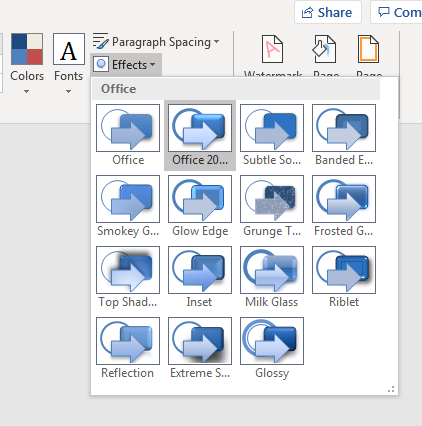Apply the Inset effect style
Viewport: 422px width, 426px height.
(x=200, y=277)
